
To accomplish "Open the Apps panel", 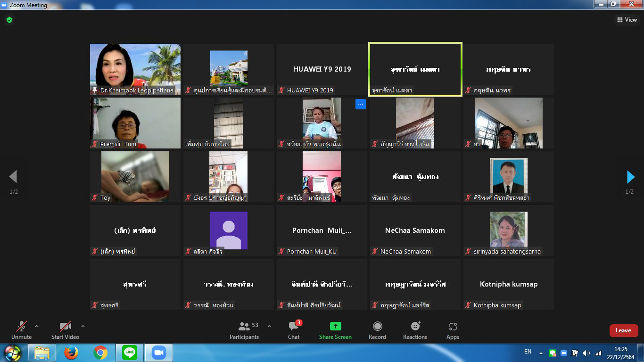I will click(x=453, y=330).
